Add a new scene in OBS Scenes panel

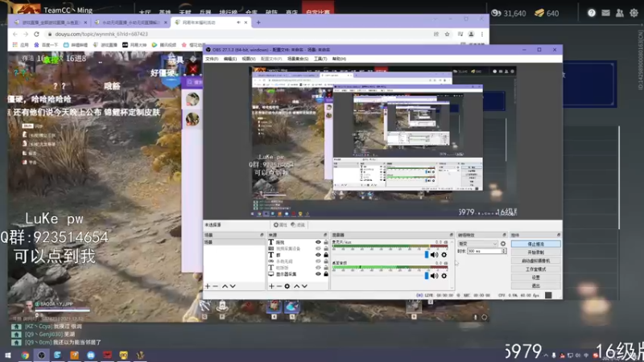tap(208, 286)
